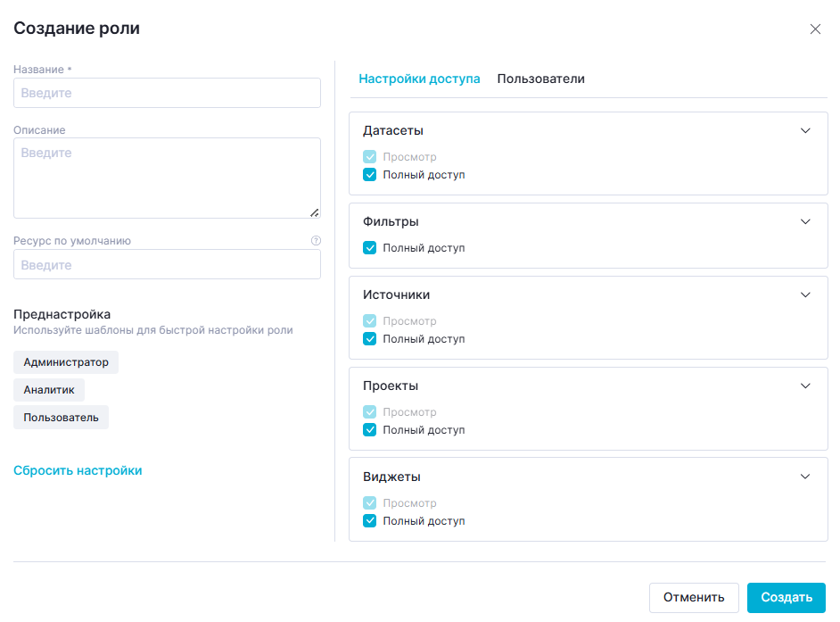Toggle Полный доступ checkbox under Датасеты
The height and width of the screenshot is (622, 840).
pos(370,175)
